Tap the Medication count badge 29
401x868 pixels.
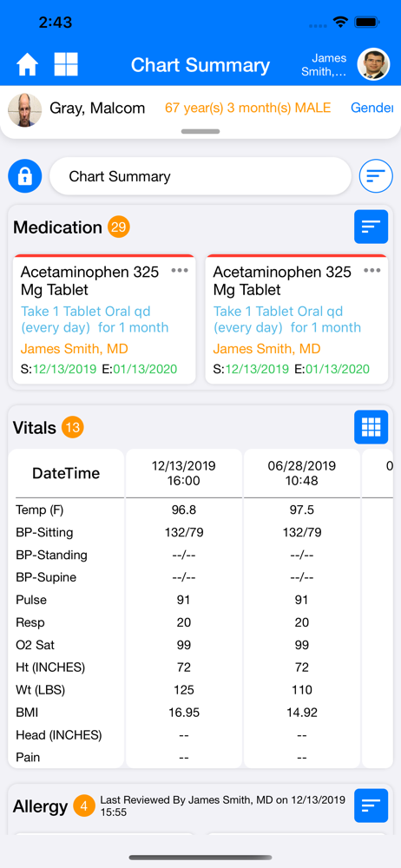119,227
